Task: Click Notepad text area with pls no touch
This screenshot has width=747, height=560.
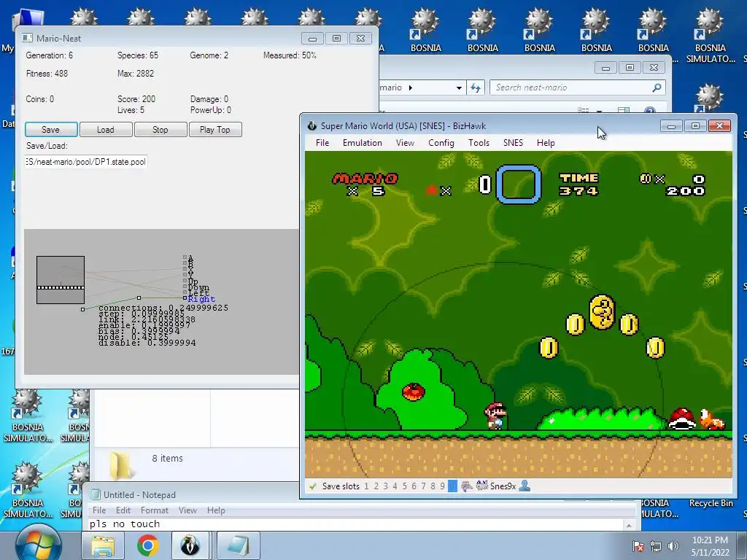Action: 356,524
